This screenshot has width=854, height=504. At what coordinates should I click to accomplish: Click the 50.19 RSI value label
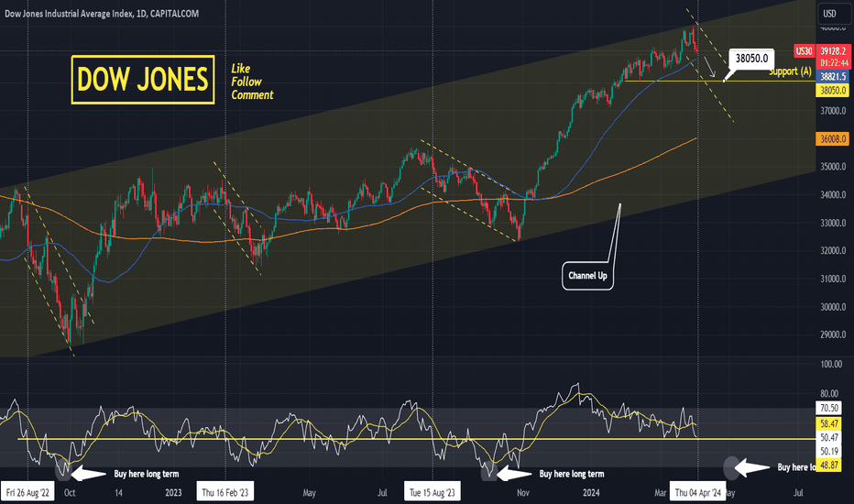click(829, 451)
